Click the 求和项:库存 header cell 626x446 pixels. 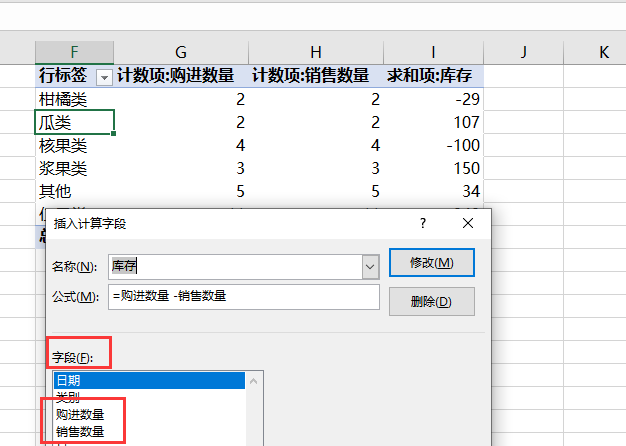pos(433,76)
